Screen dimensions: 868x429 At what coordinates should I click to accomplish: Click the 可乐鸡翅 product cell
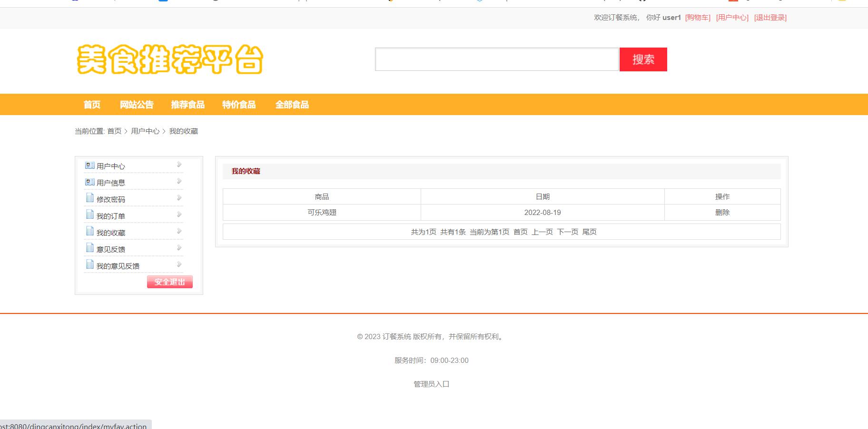(x=322, y=213)
